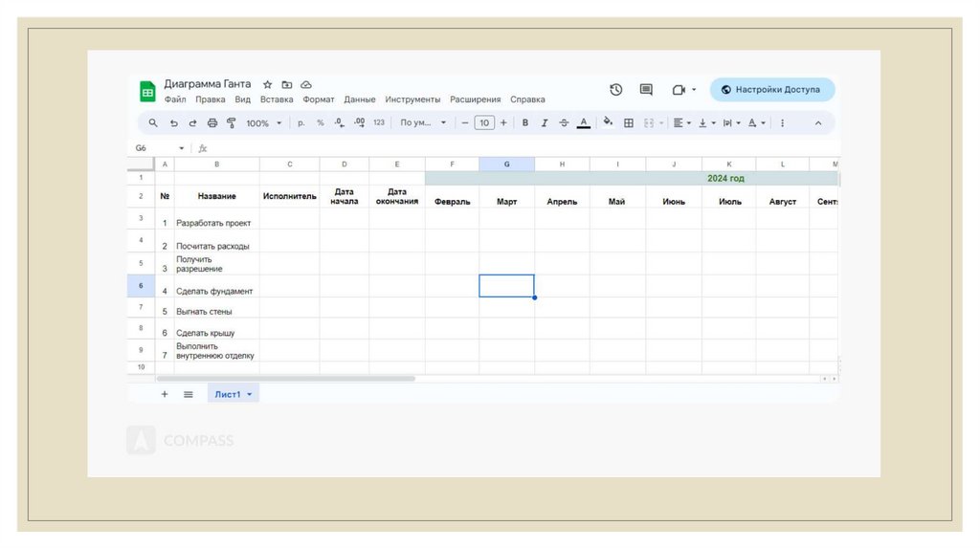Open the Вид menu
The width and height of the screenshot is (980, 549).
click(x=242, y=99)
